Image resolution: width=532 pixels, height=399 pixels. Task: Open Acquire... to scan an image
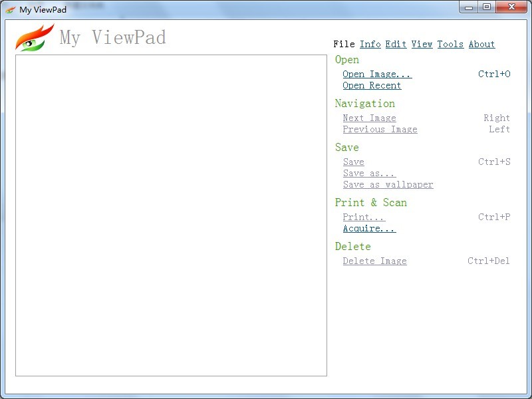(x=369, y=228)
